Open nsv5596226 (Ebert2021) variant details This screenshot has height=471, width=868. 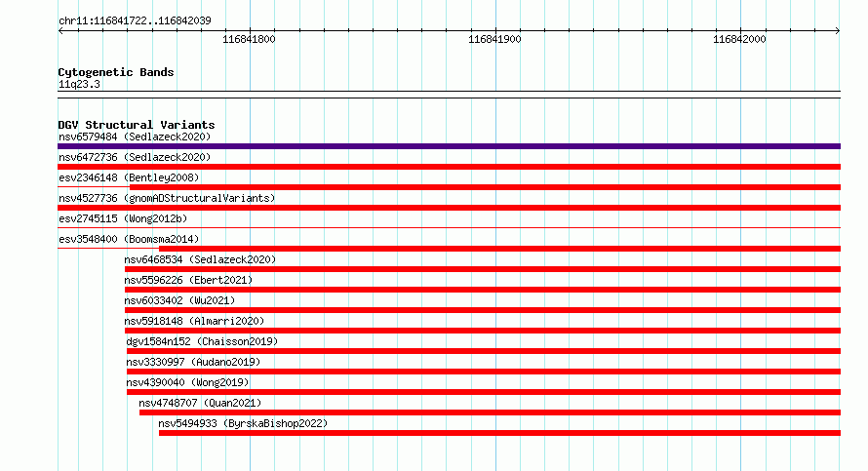188,280
